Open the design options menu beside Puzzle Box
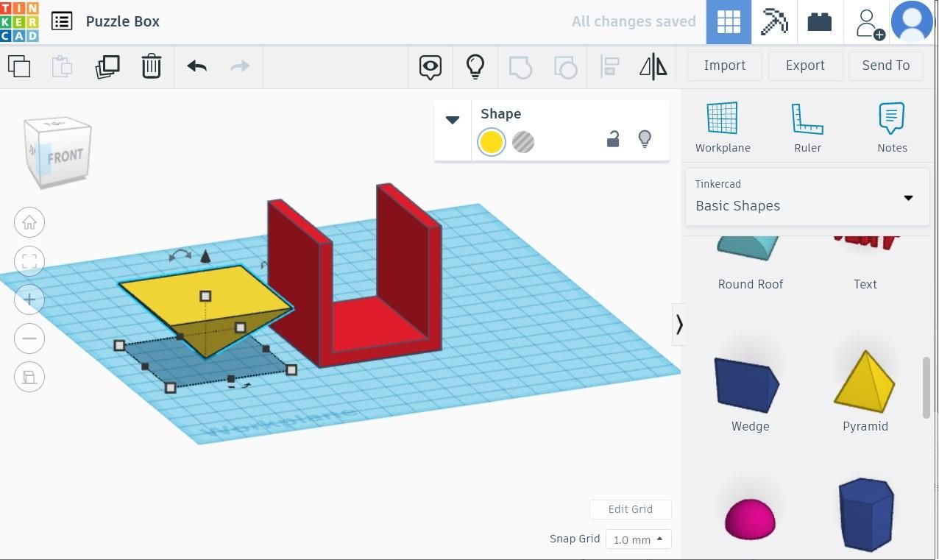Screen dimensions: 939x560 tap(61, 21)
